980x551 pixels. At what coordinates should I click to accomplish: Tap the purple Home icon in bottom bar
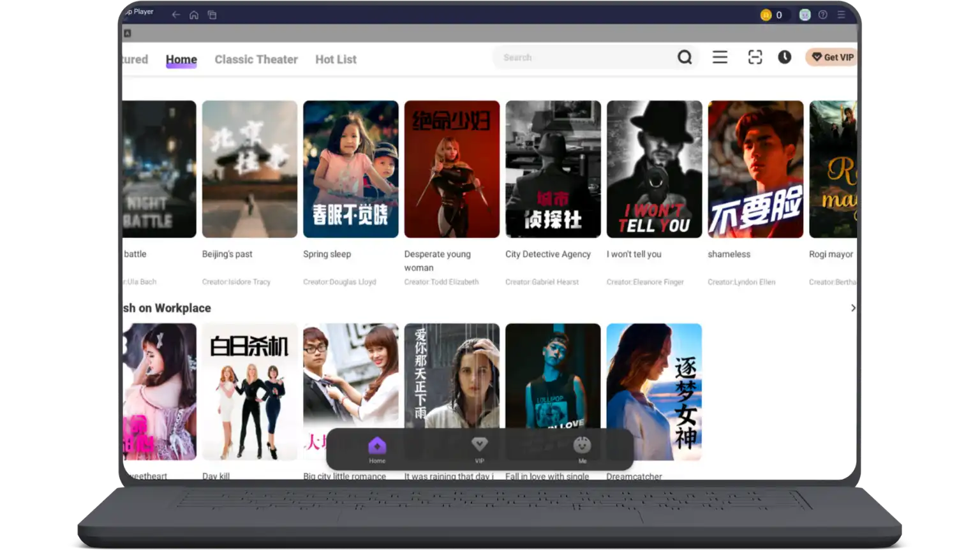point(377,445)
